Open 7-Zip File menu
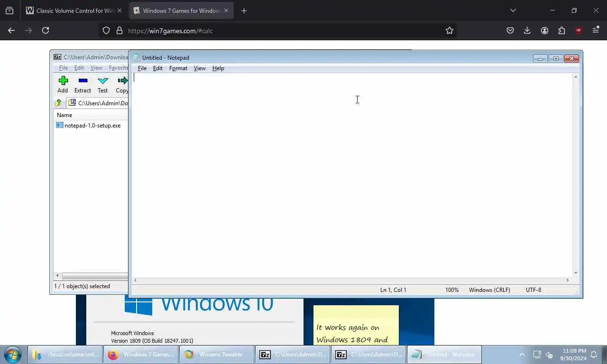607x364 pixels. 63,68
